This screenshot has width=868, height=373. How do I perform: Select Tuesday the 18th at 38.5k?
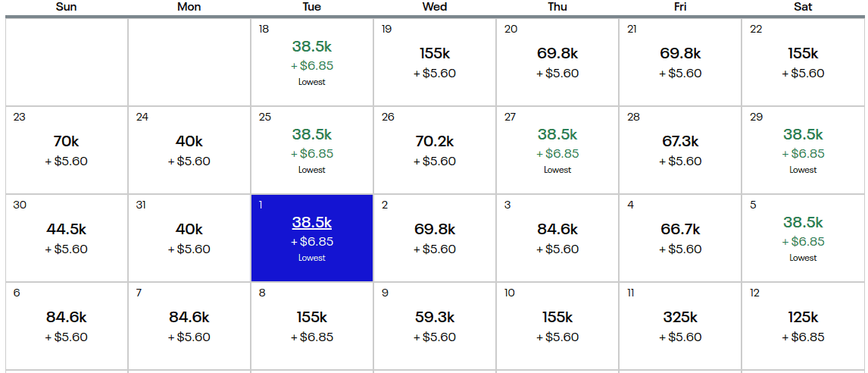[x=312, y=62]
